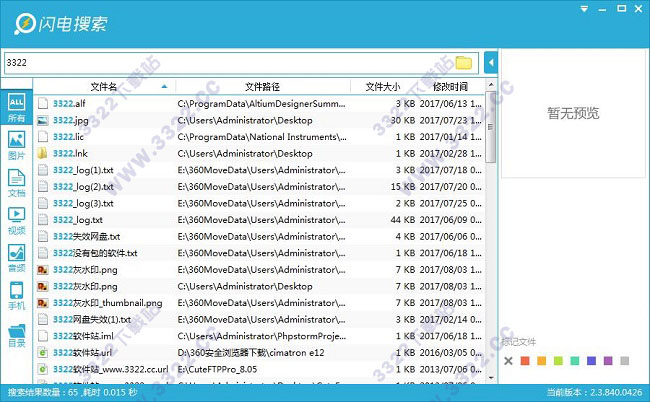
Task: Select file 3322_log(1).txt
Action: point(83,170)
